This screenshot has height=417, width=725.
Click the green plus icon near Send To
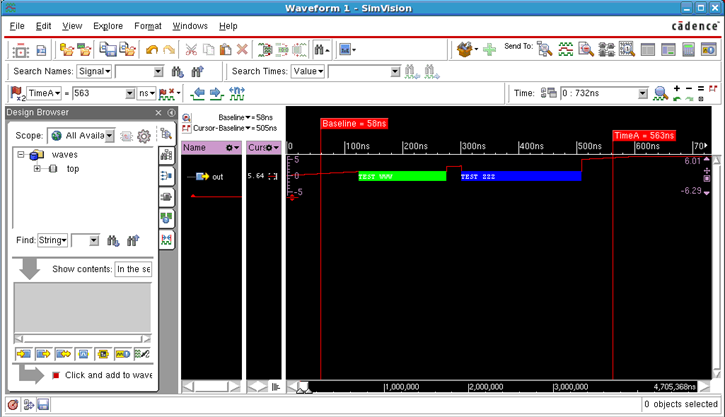[x=489, y=50]
